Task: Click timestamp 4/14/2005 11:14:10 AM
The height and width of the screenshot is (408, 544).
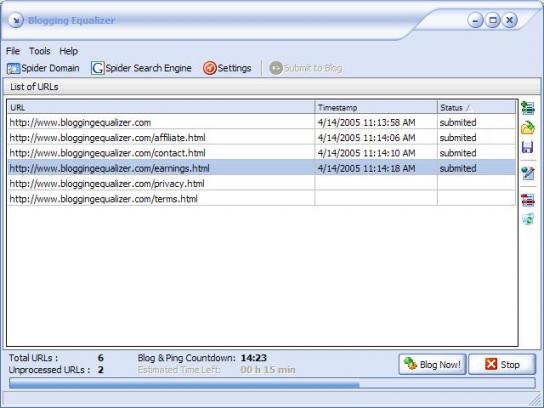Action: pos(366,153)
